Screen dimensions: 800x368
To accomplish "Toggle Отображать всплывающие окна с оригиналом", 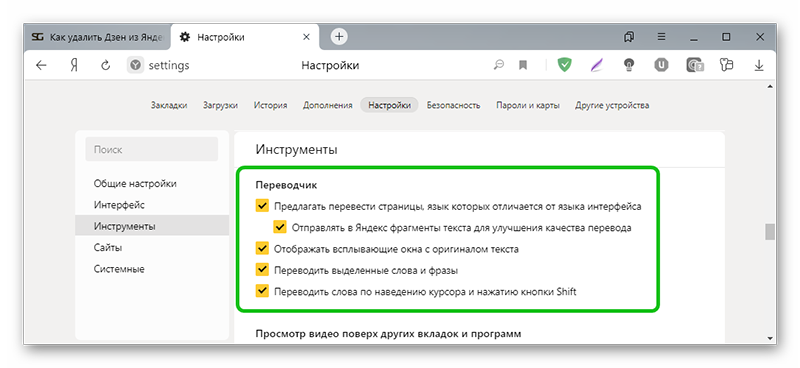I will click(262, 249).
